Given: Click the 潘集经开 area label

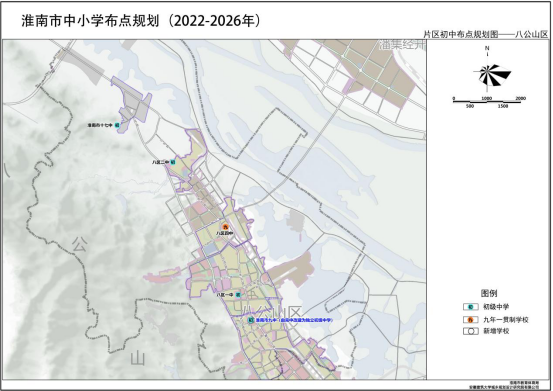Looking at the screenshot, I should tap(402, 45).
